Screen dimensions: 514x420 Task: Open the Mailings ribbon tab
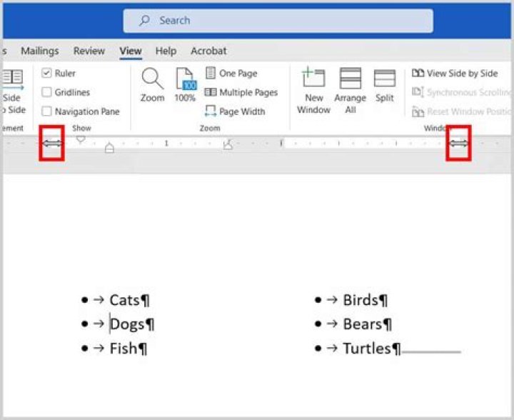(x=40, y=51)
